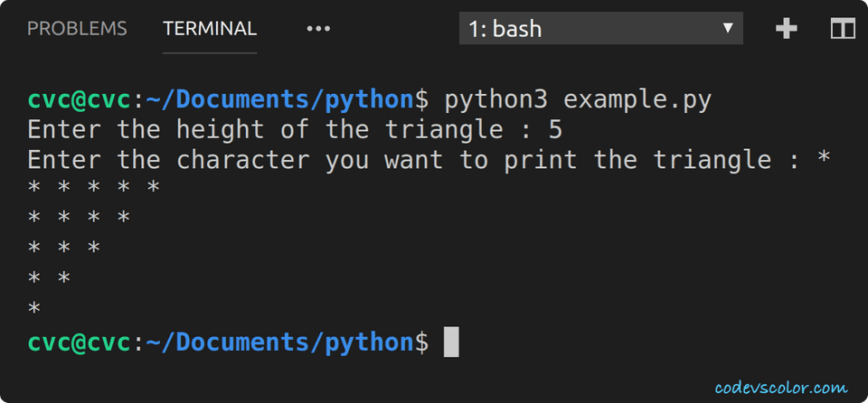Click the 'Enter the character' output line
Image resolution: width=868 pixels, height=403 pixels.
point(429,160)
